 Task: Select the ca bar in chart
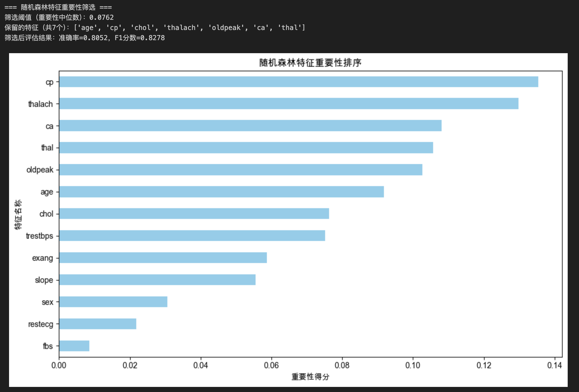click(250, 126)
